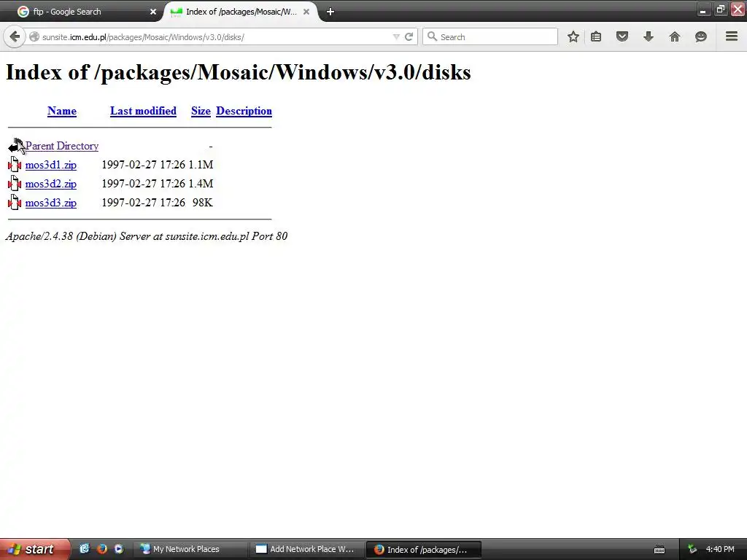This screenshot has width=747, height=560.
Task: Click the address bar URL
Action: tap(143, 37)
